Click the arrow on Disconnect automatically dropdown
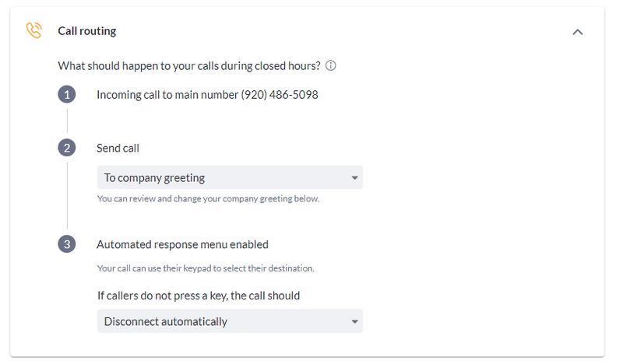This screenshot has width=623, height=364. pos(355,321)
